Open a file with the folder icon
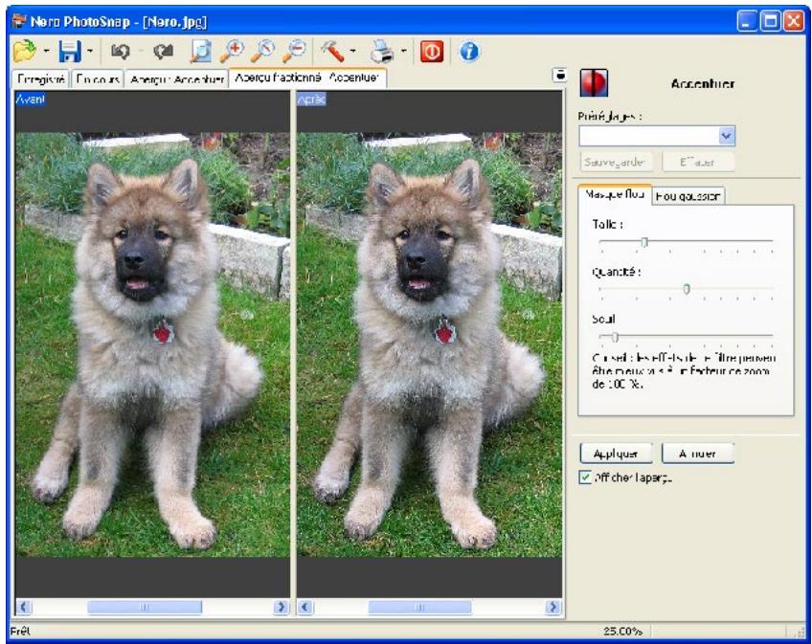Screen dimensions: 812x644 pyautogui.click(x=24, y=52)
